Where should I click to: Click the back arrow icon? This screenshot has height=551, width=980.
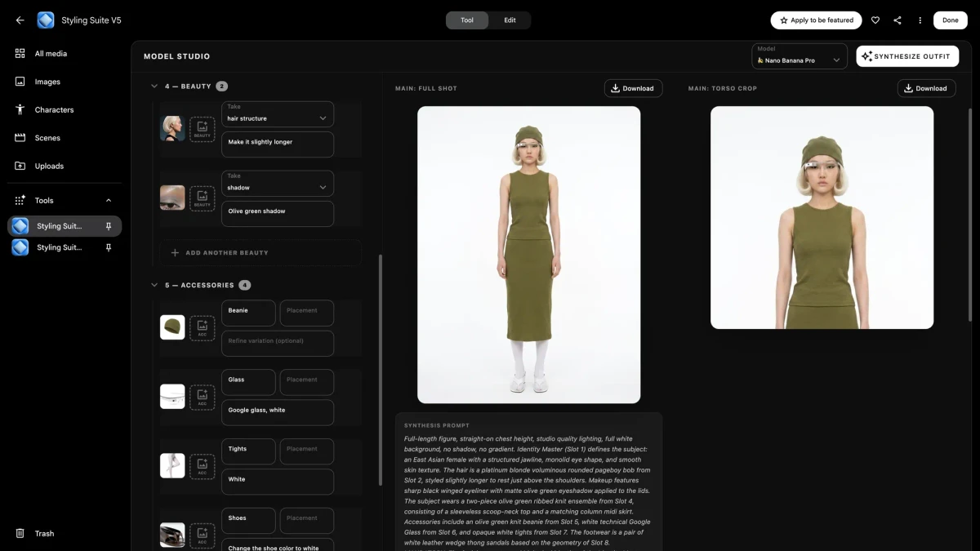coord(20,20)
